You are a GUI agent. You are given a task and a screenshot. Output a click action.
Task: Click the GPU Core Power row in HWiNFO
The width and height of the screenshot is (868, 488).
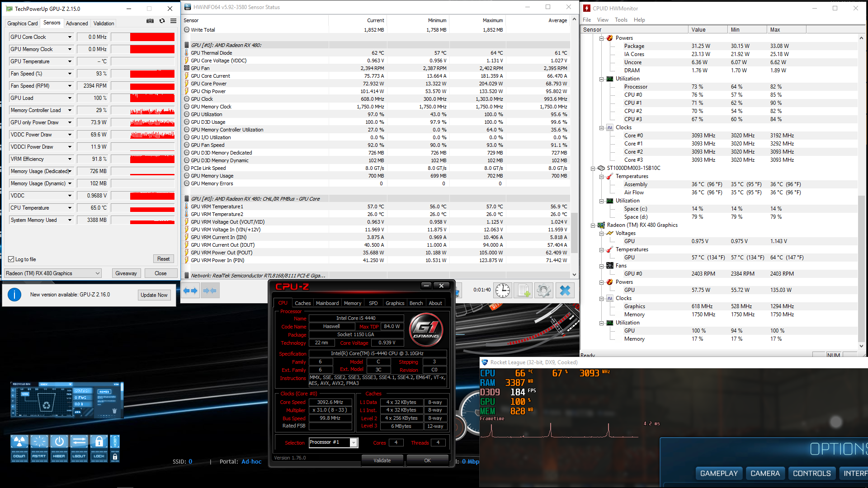(x=376, y=84)
